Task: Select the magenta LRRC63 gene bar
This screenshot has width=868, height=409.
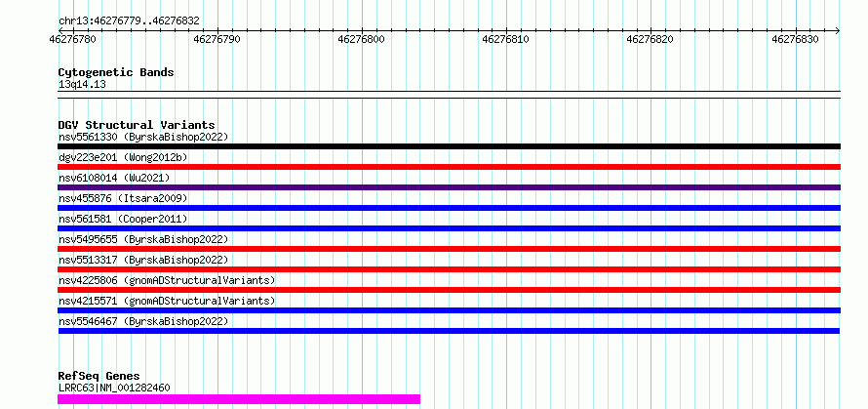Action: pyautogui.click(x=239, y=399)
